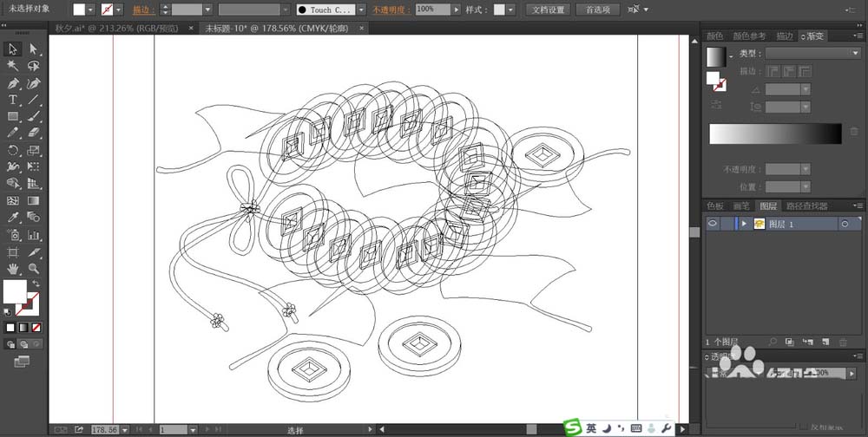
Task: Expand 图层 1 with disclosure triangle
Action: tap(744, 224)
